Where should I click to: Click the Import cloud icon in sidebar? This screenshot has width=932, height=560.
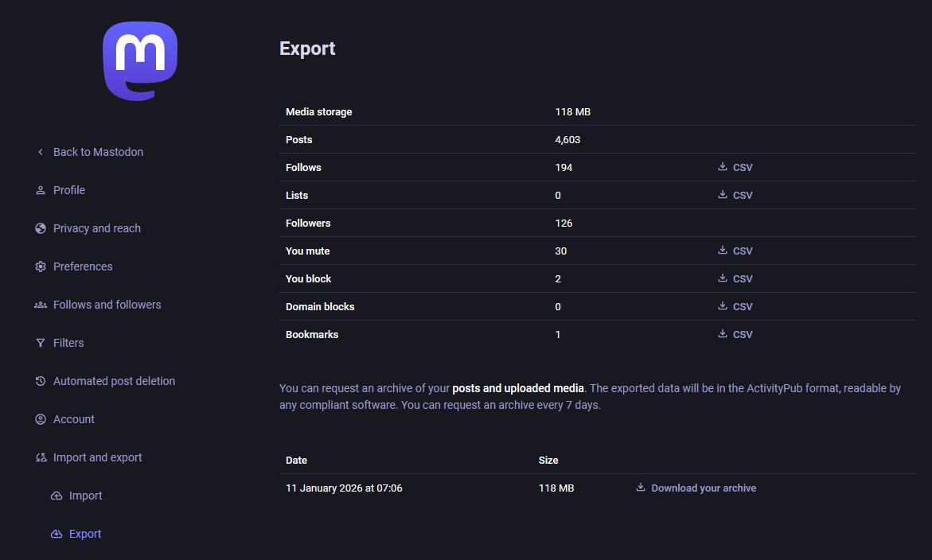[57, 496]
